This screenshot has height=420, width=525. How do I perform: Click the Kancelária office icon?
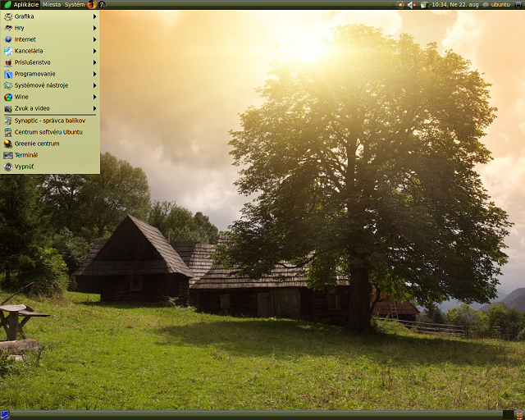point(8,51)
